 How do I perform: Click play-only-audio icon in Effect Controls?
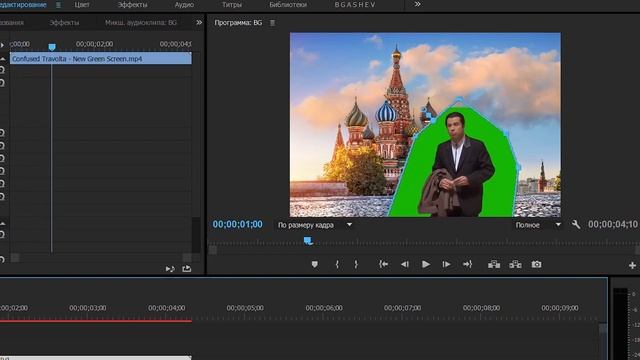click(170, 269)
